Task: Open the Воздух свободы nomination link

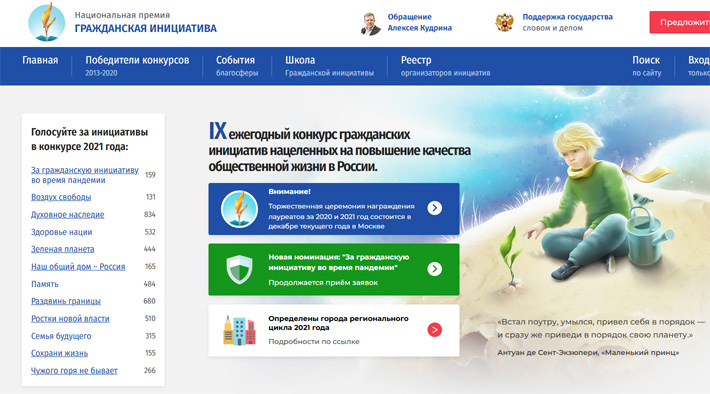Action: tap(61, 197)
